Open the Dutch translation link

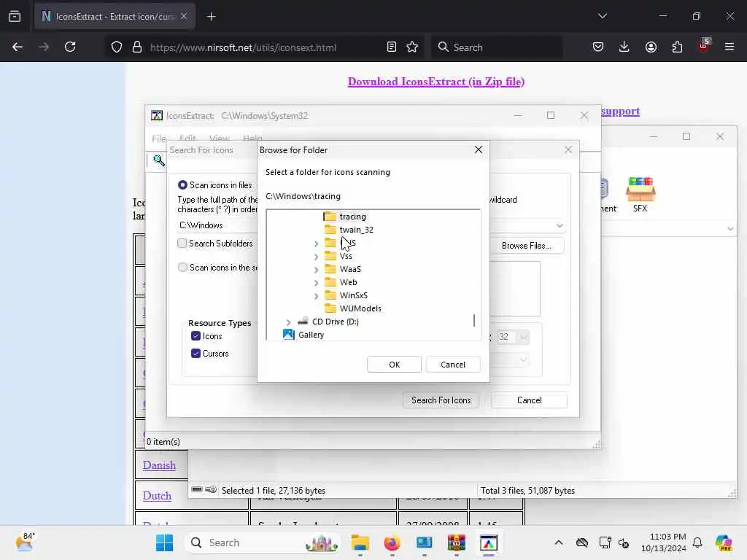(157, 496)
